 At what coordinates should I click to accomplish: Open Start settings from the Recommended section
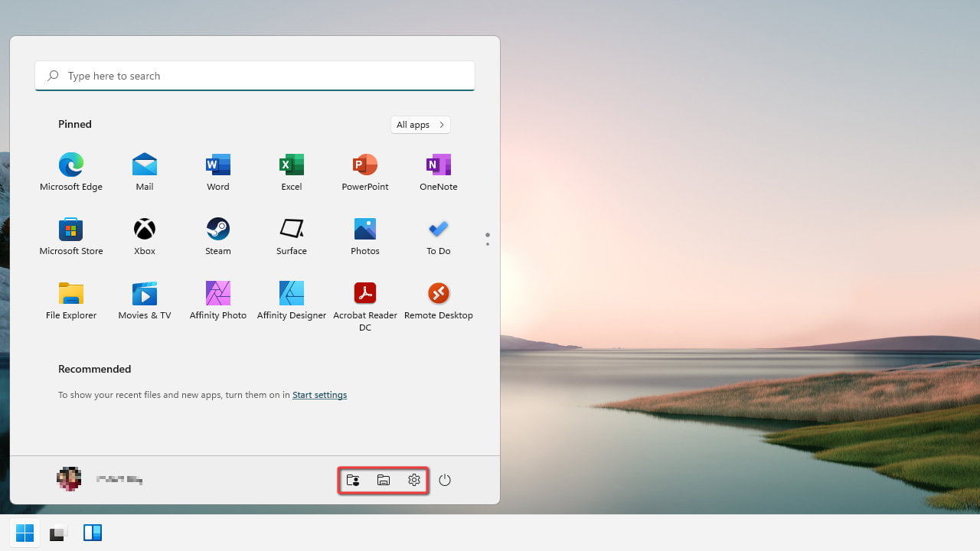click(x=319, y=394)
